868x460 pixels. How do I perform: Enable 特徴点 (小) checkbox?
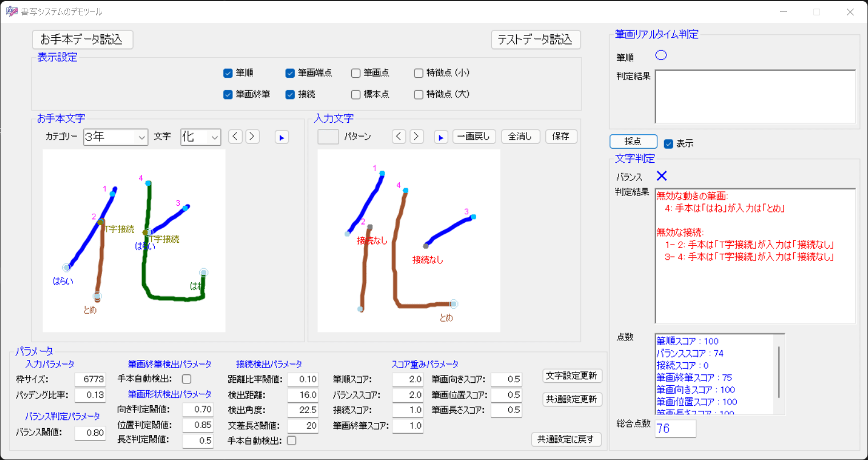click(x=419, y=73)
